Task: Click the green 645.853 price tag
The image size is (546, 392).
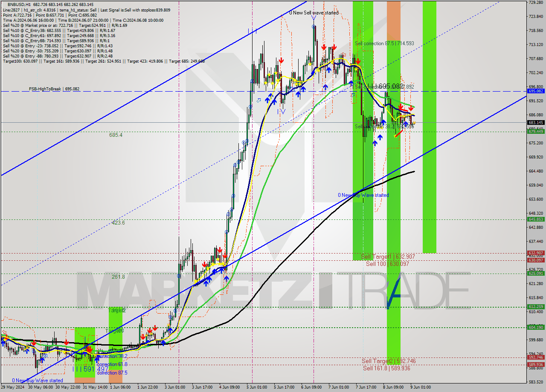Action: [536, 219]
